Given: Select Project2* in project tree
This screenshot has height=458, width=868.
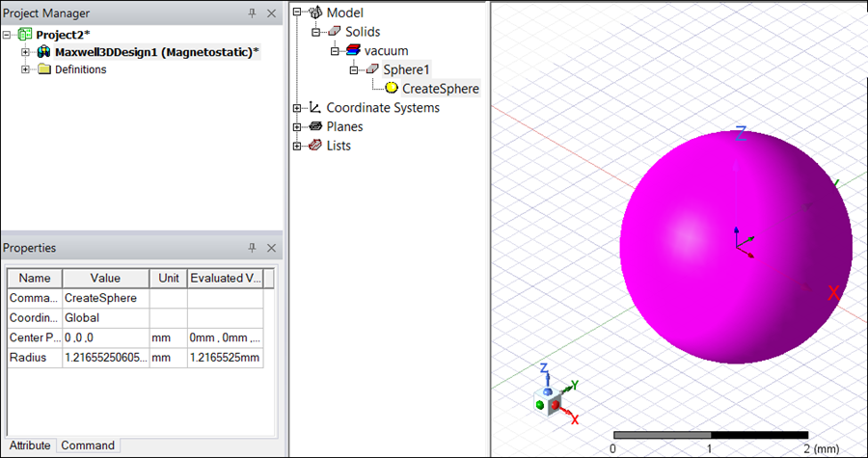Looking at the screenshot, I should 63,35.
